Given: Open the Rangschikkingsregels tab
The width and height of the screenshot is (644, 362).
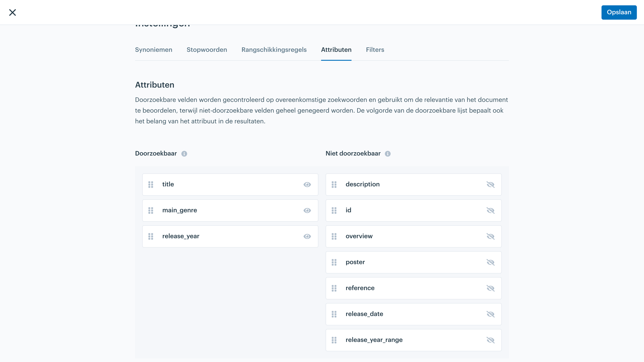Looking at the screenshot, I should (274, 50).
